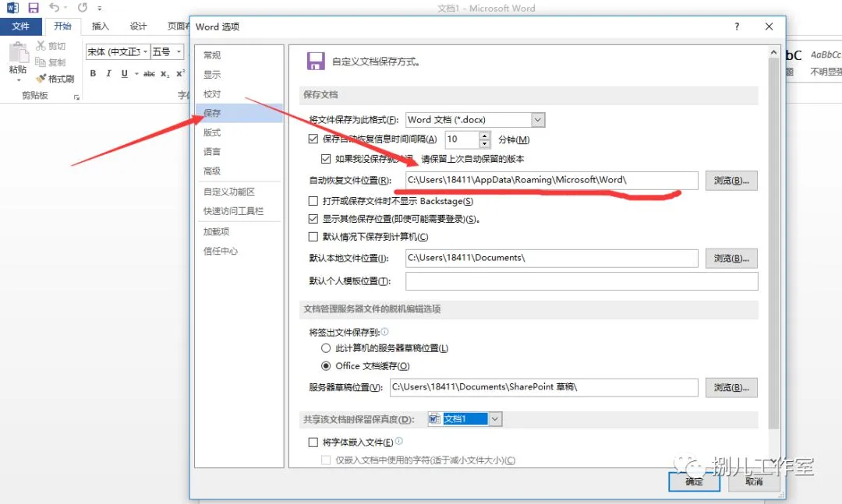Click the options pane scroll up arrow

pos(773,52)
